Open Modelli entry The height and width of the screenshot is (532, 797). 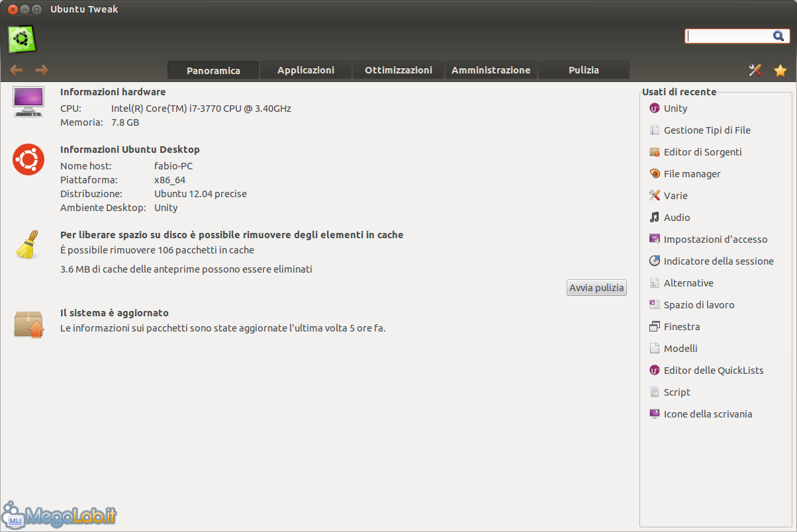(680, 349)
